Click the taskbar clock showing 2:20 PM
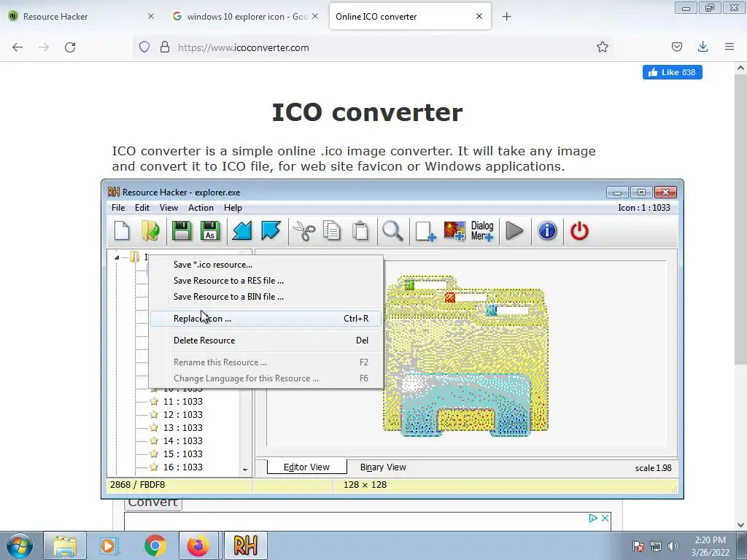Screen dimensions: 747x560 coord(710,546)
